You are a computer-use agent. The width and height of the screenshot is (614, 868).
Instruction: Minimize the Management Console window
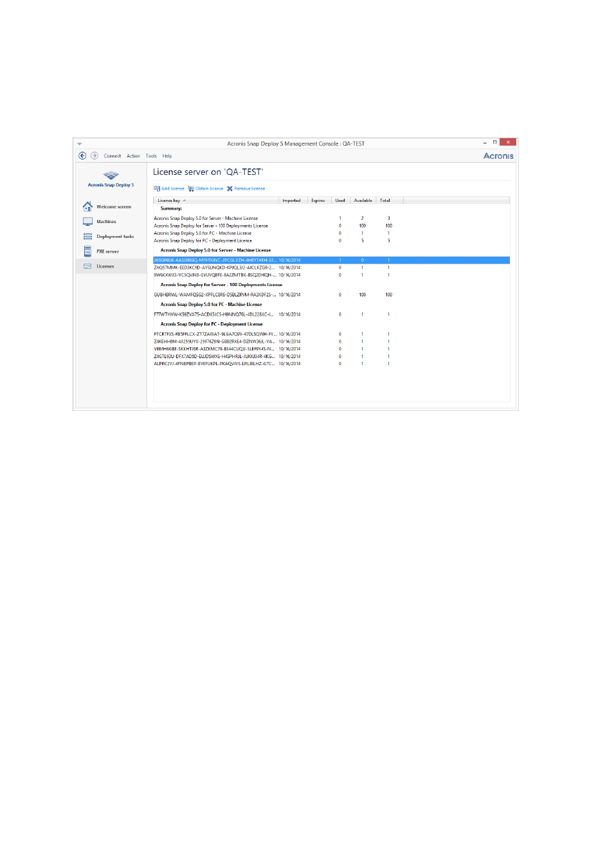click(x=485, y=143)
